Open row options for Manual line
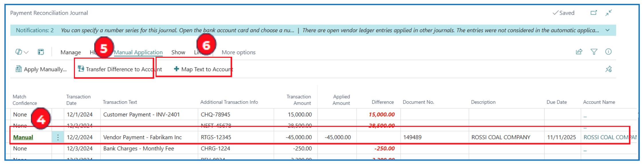The width and height of the screenshot is (644, 164). (58, 137)
